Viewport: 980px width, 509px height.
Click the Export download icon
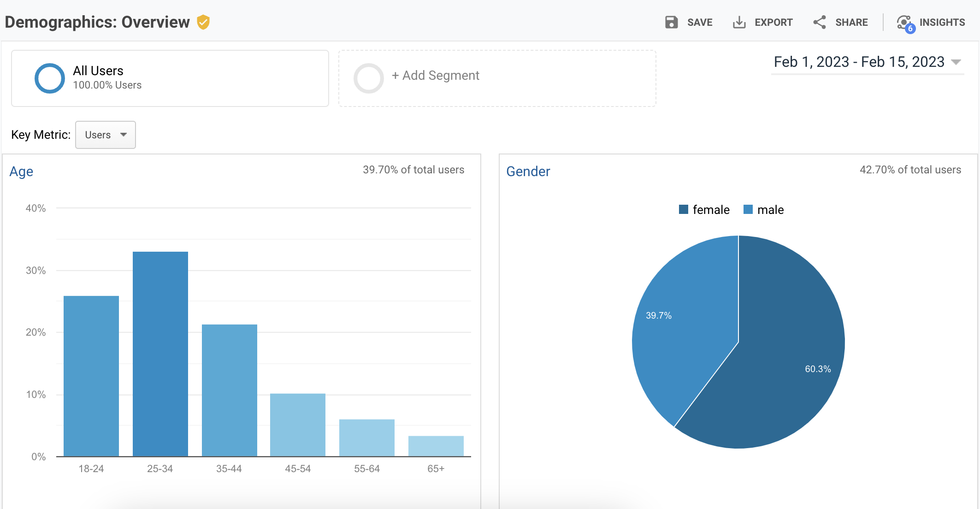[739, 22]
